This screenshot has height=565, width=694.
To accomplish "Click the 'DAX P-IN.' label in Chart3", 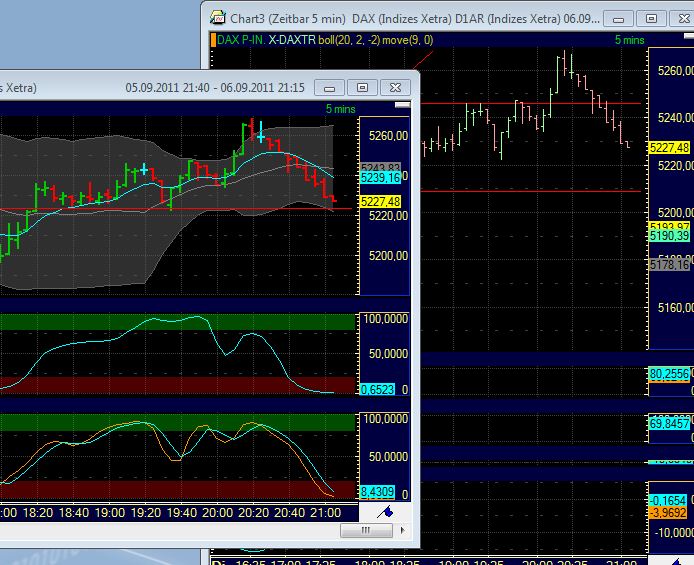I will 241,40.
